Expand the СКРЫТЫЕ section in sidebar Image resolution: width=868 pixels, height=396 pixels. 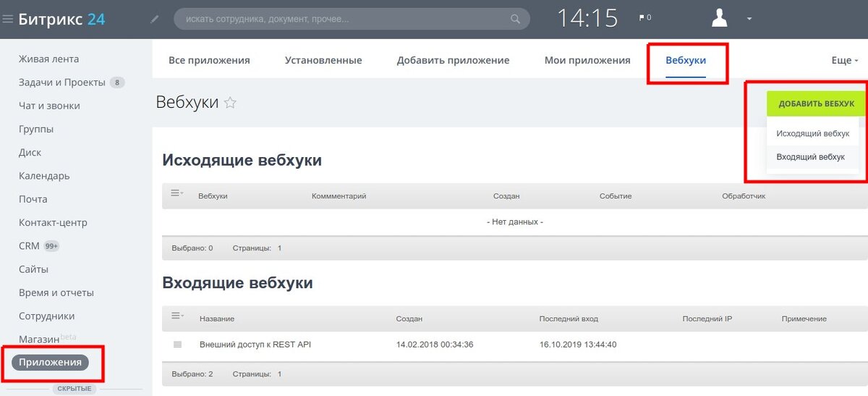tap(75, 389)
